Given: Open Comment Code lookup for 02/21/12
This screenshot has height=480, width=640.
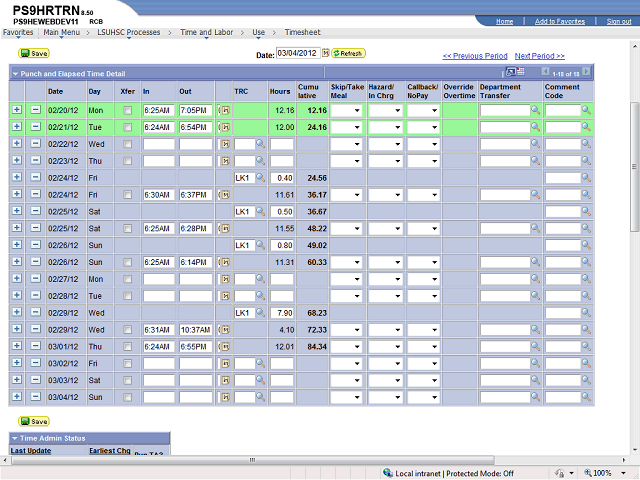Looking at the screenshot, I should 586,127.
